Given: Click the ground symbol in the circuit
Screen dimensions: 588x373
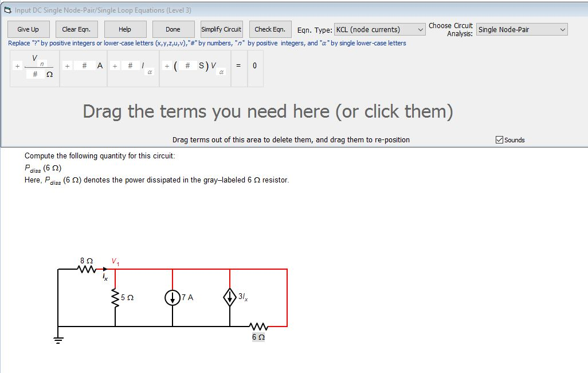Looking at the screenshot, I should 58,340.
